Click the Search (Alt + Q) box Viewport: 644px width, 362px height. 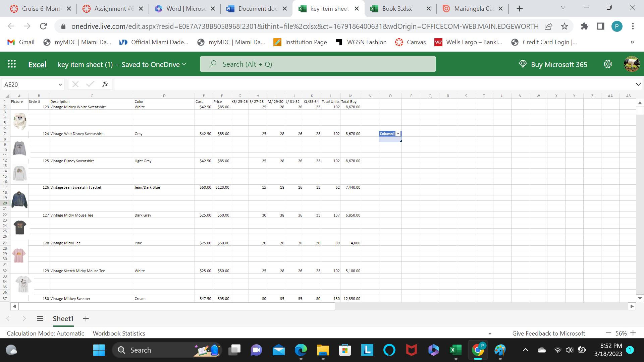(x=318, y=64)
